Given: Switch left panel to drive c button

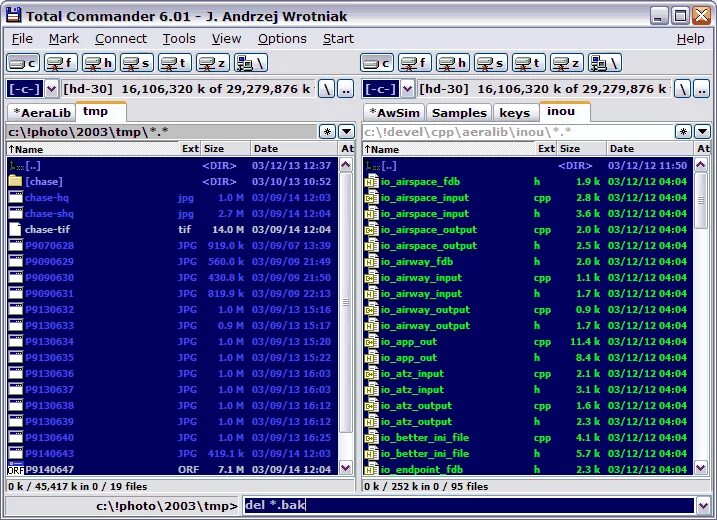Looking at the screenshot, I should click(x=23, y=63).
